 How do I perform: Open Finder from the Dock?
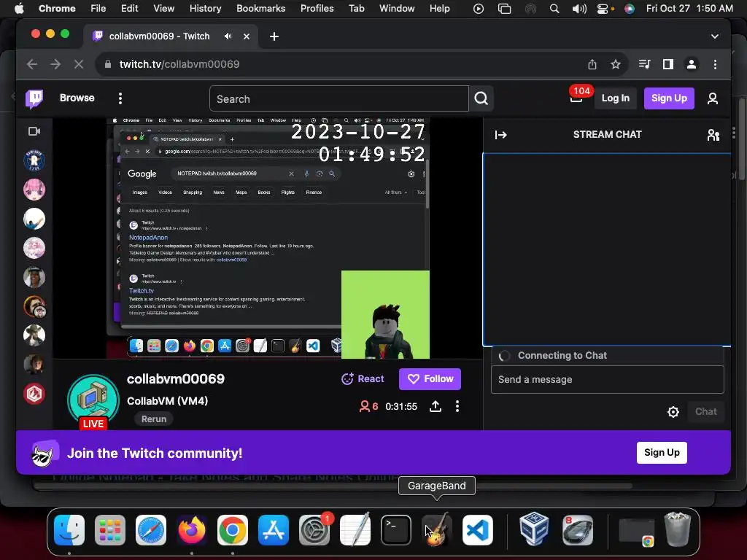tap(69, 530)
